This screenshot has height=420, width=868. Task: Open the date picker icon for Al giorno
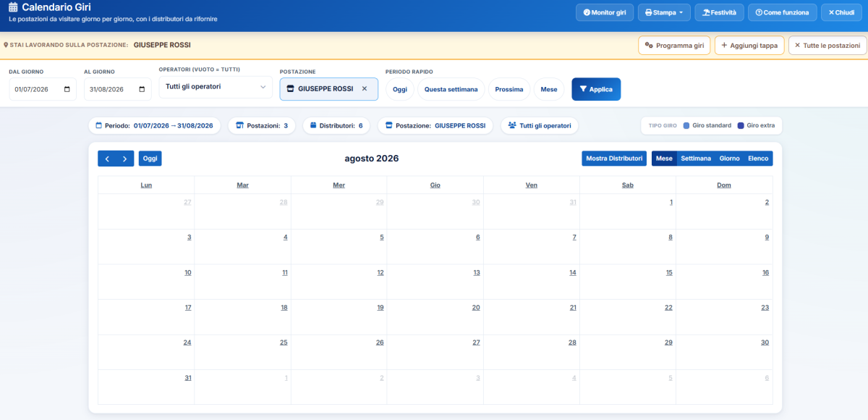(142, 89)
